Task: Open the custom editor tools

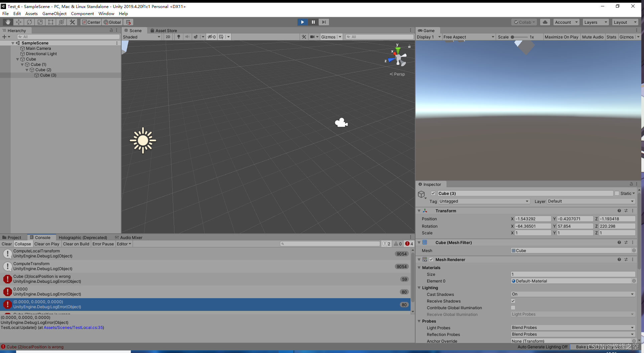Action: point(72,22)
